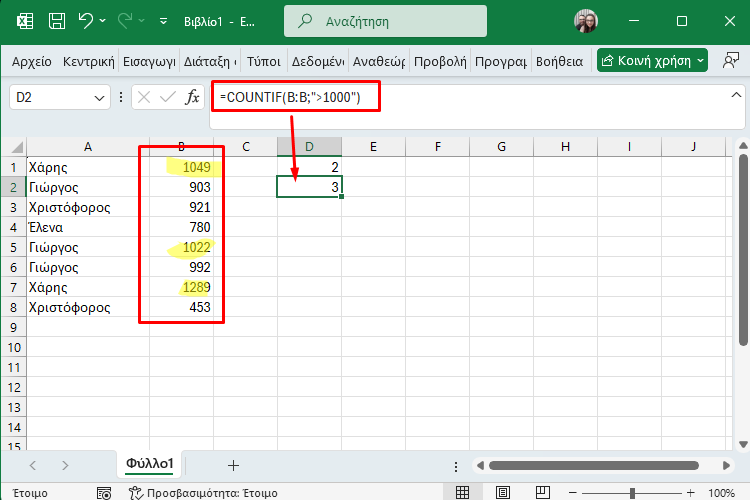Screen dimensions: 750x500
Task: Click the Save icon in title bar
Action: pyautogui.click(x=57, y=21)
